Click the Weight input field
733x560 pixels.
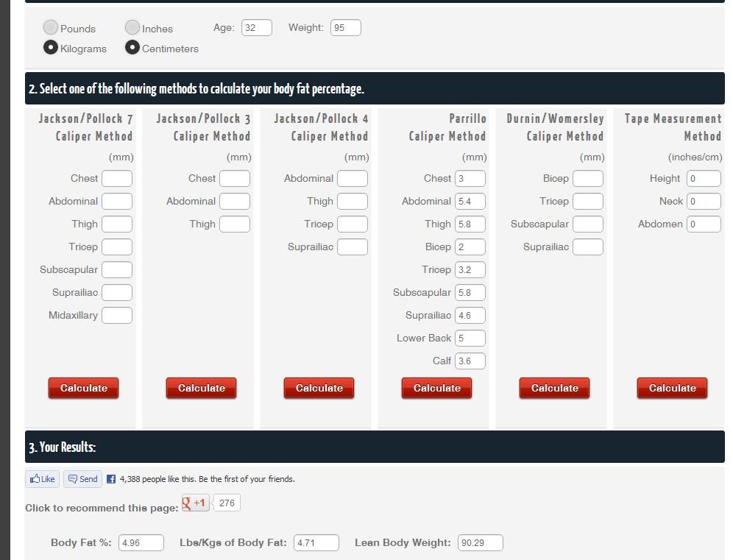click(x=346, y=28)
